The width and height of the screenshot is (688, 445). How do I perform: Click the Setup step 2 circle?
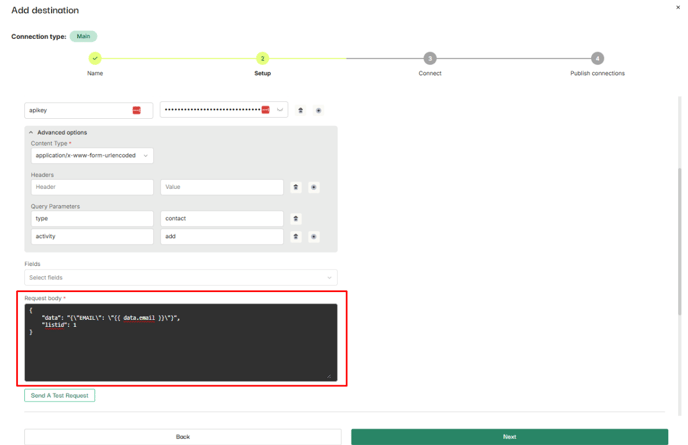tap(262, 58)
